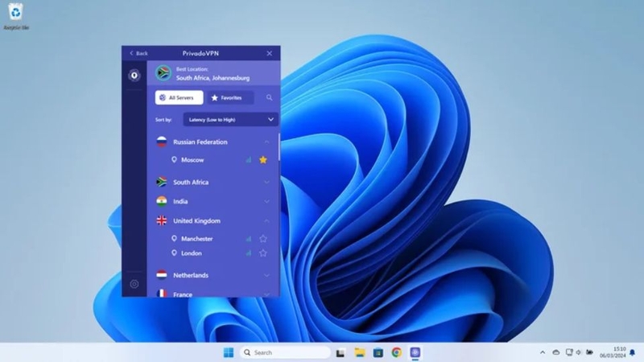Open the Recycle Bin desktop icon
This screenshot has width=644, height=362.
coord(15,15)
